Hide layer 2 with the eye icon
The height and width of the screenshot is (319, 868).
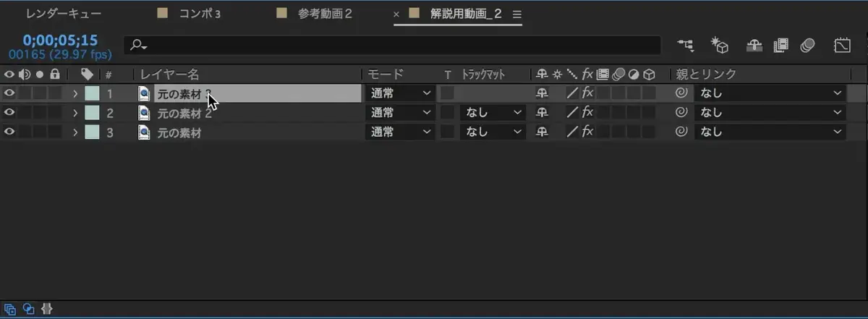(9, 113)
